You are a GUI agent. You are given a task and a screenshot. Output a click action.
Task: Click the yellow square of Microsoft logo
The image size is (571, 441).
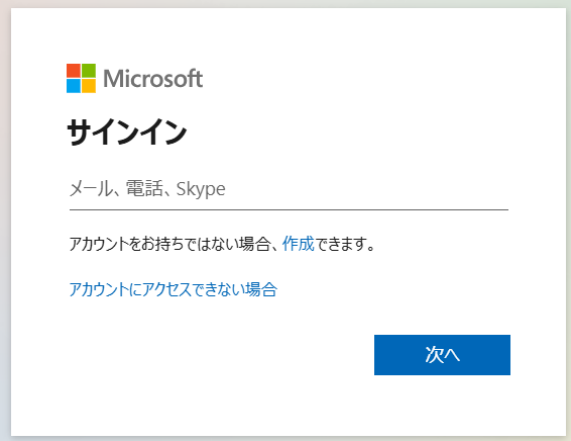click(x=88, y=86)
